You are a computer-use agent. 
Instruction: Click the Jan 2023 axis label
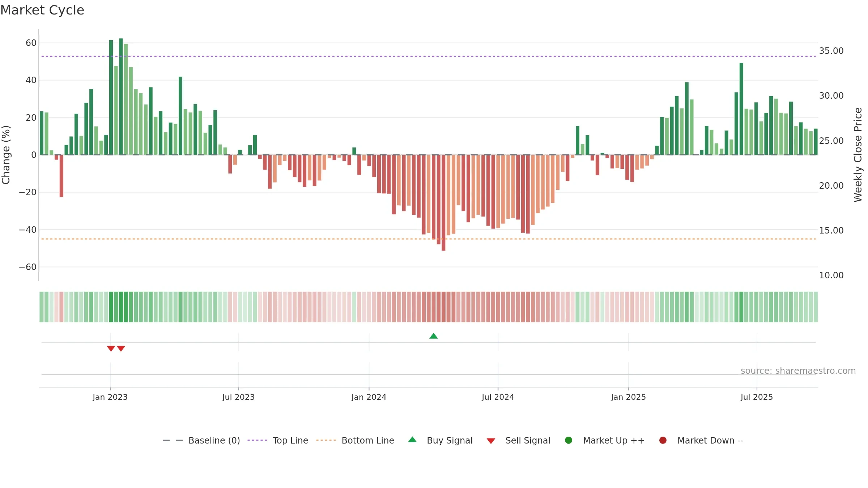click(x=110, y=397)
